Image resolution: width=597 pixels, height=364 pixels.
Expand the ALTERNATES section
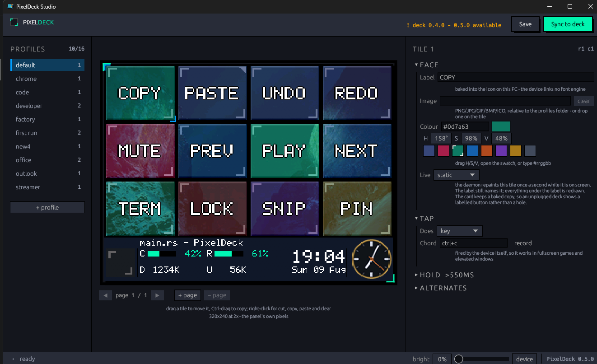tap(441, 288)
